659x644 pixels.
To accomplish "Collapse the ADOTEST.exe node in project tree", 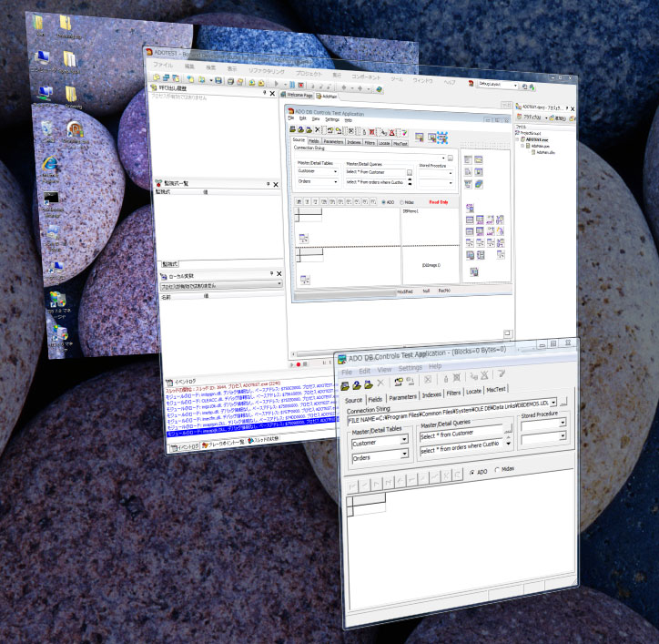I will (x=518, y=139).
